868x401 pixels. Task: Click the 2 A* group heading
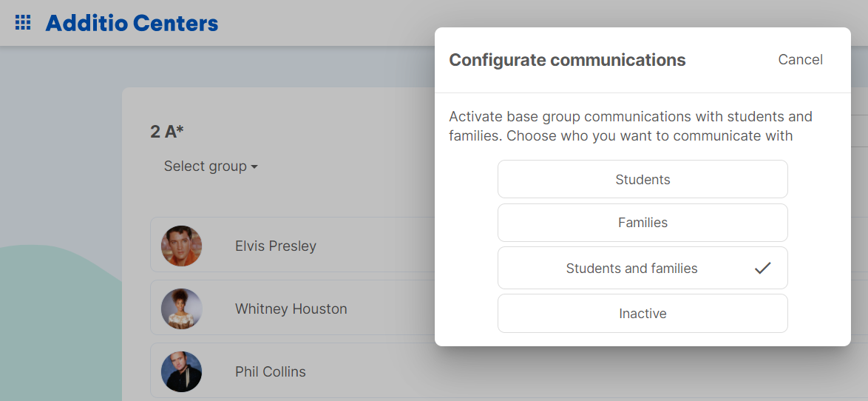[166, 132]
